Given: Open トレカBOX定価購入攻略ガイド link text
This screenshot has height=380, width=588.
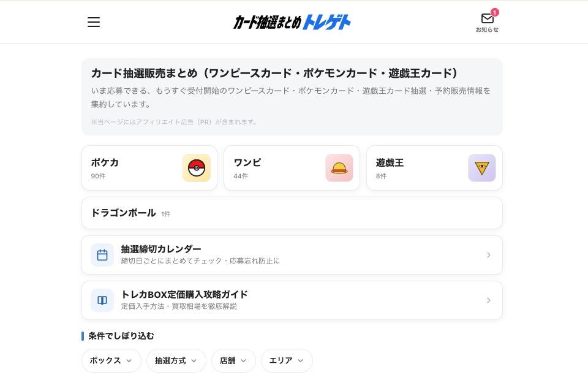Looking at the screenshot, I should coord(184,294).
